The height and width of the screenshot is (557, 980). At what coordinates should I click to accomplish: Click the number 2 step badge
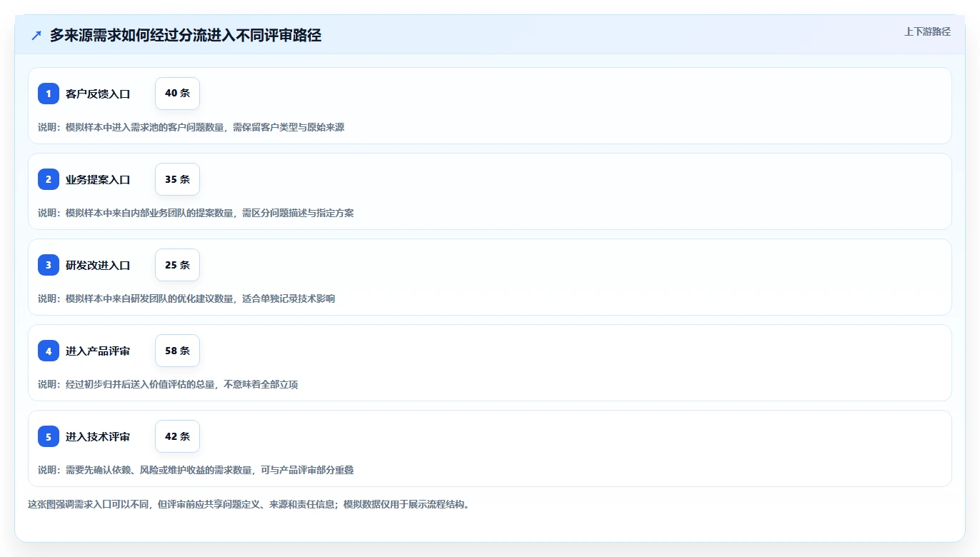[49, 179]
